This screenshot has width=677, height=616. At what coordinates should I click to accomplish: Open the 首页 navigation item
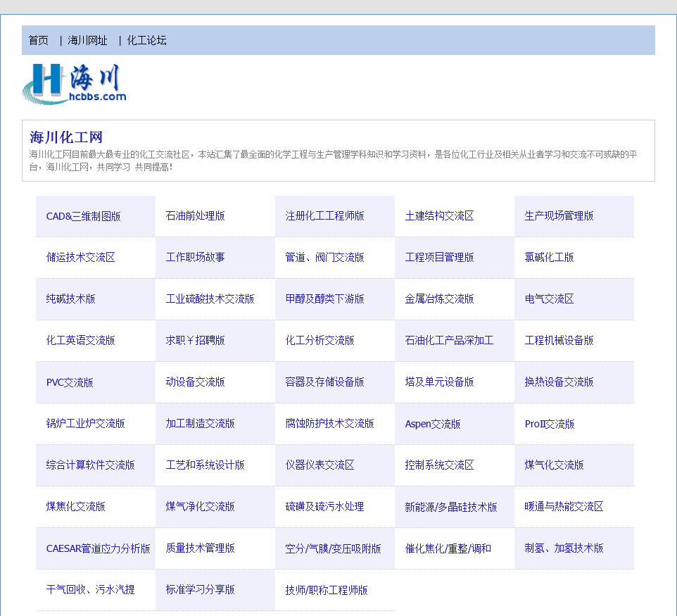click(x=39, y=41)
